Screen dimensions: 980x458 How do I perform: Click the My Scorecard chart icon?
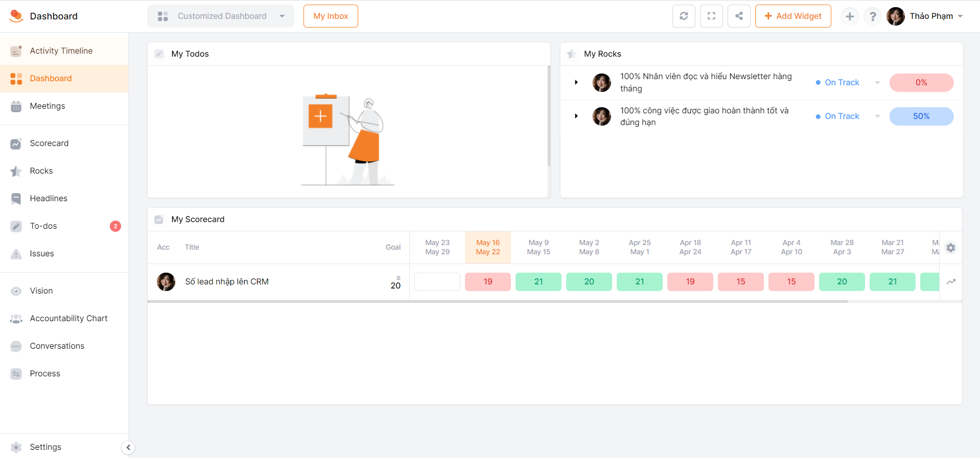point(159,220)
